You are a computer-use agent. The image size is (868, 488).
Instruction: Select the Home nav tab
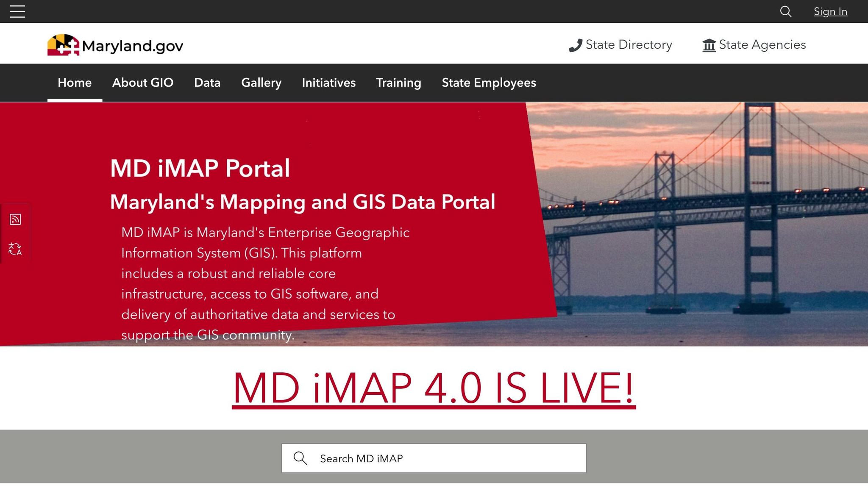click(x=75, y=83)
